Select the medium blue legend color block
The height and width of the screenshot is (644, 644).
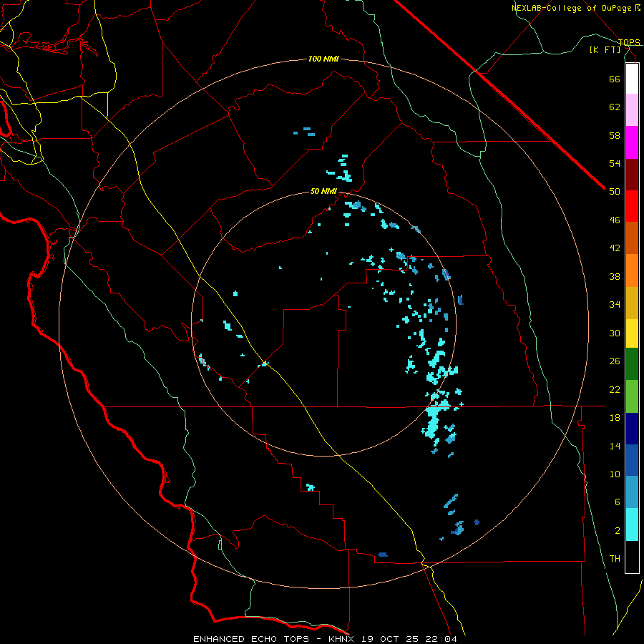pyautogui.click(x=632, y=460)
